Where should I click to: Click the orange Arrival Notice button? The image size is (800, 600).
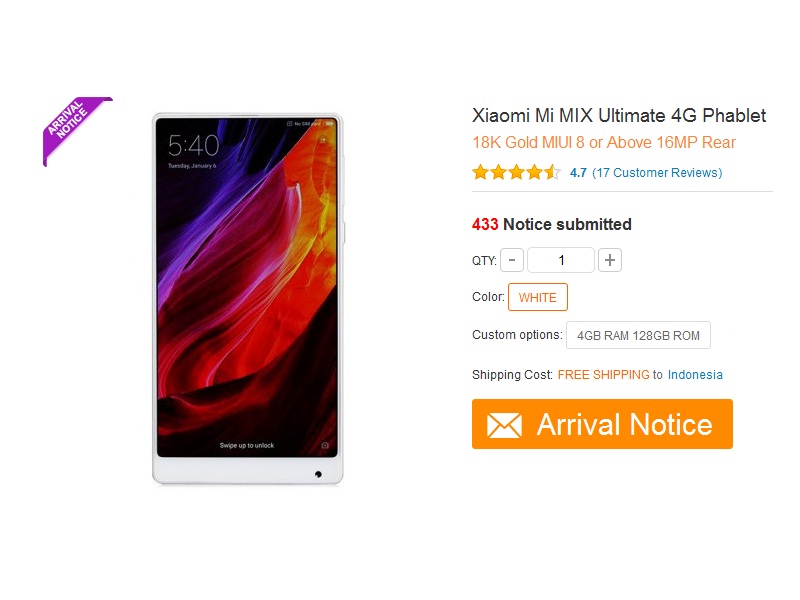tap(602, 424)
